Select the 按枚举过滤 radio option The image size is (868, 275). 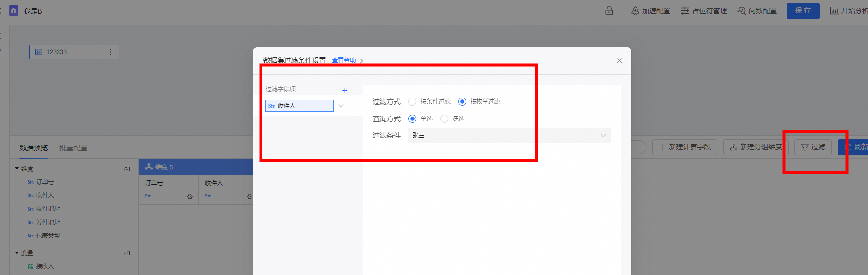click(x=462, y=101)
